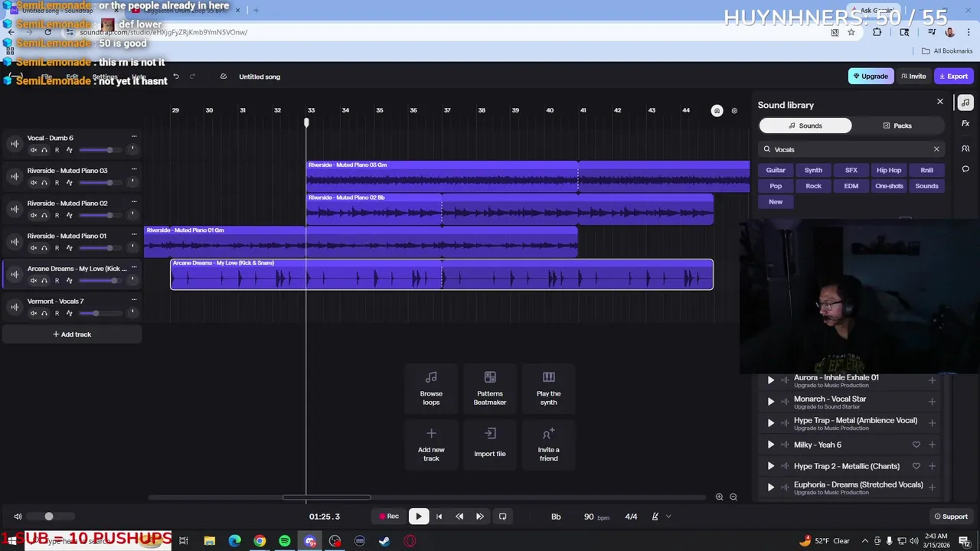Expand the metronome options chevron
Screen dimensions: 980x551
[668, 517]
